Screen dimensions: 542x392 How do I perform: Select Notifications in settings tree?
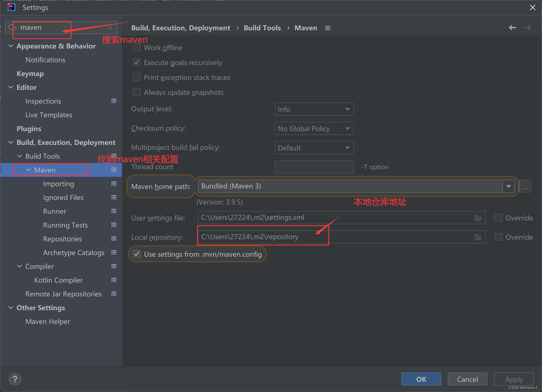(x=45, y=60)
